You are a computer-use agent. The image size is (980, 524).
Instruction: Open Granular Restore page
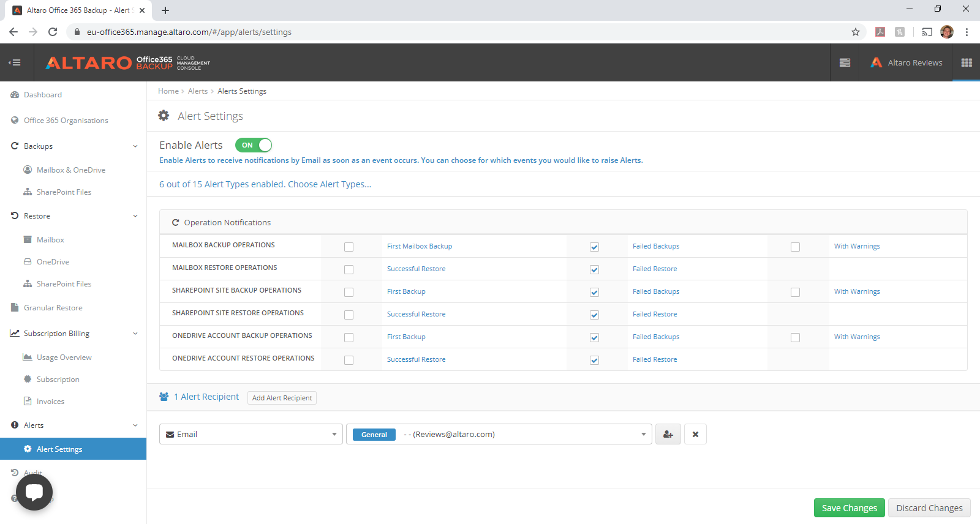[53, 308]
